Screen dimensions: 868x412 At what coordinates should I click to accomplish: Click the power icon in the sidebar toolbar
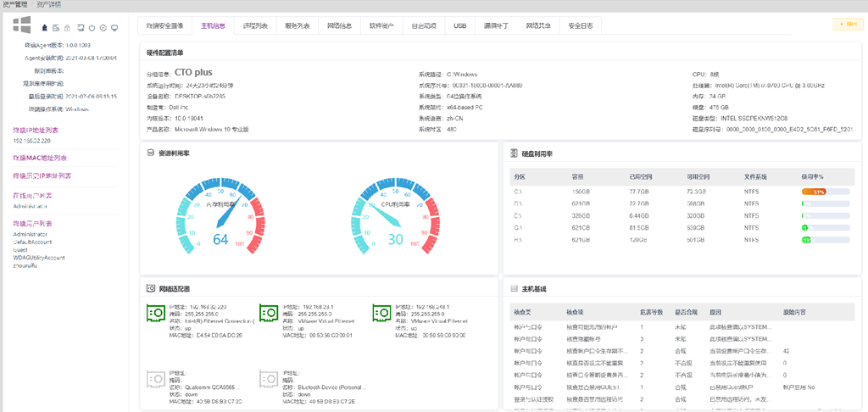click(92, 28)
